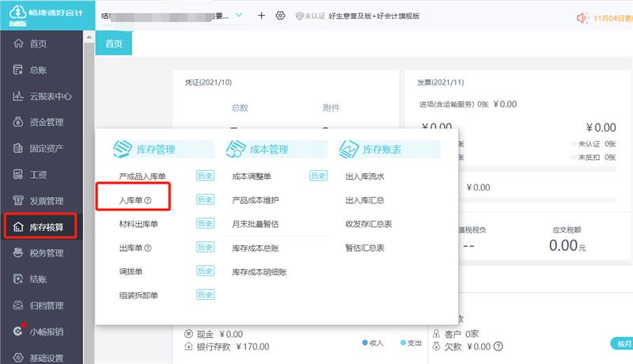Open 资金管理 in the sidebar
Image resolution: width=633 pixels, height=364 pixels.
pyautogui.click(x=46, y=123)
